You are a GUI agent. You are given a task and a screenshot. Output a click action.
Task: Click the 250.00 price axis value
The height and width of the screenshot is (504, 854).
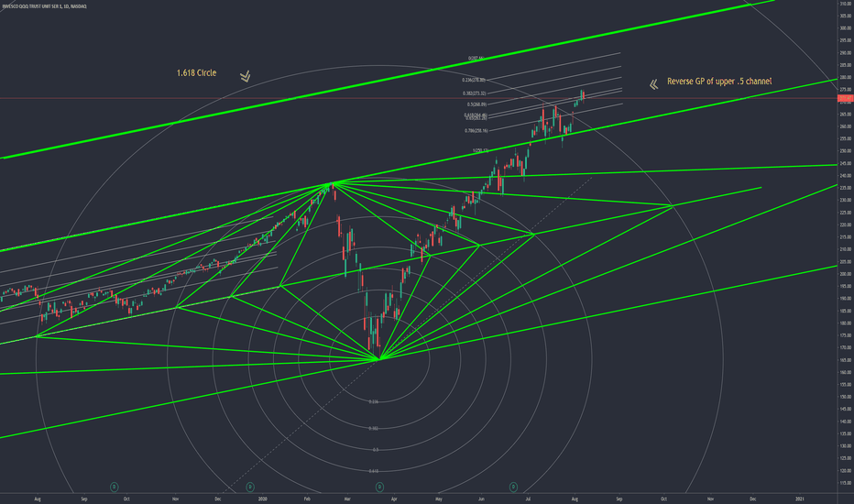845,151
